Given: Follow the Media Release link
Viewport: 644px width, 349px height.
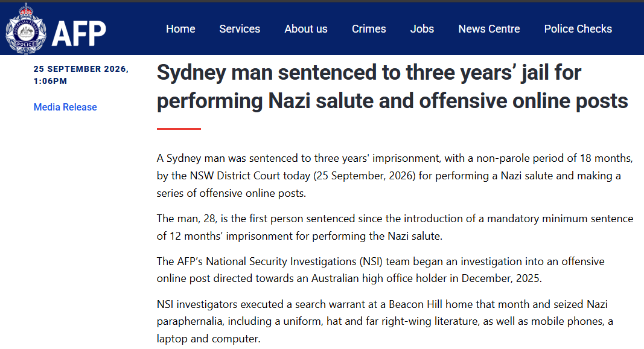Looking at the screenshot, I should click(65, 107).
